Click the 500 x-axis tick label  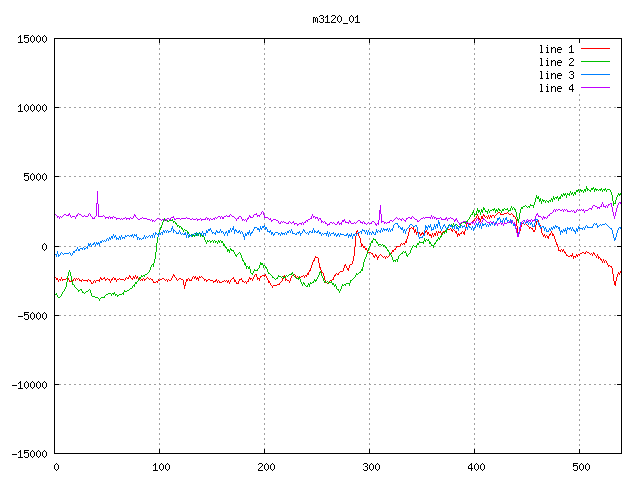coord(580,466)
